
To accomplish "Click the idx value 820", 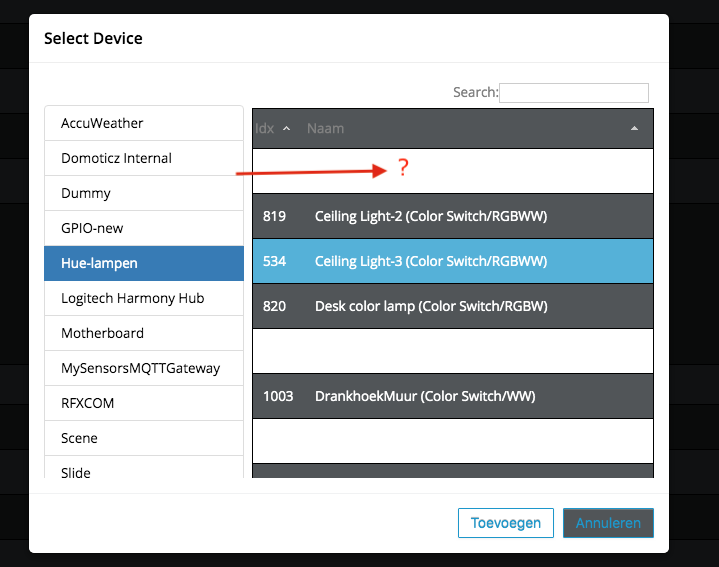I will (274, 306).
